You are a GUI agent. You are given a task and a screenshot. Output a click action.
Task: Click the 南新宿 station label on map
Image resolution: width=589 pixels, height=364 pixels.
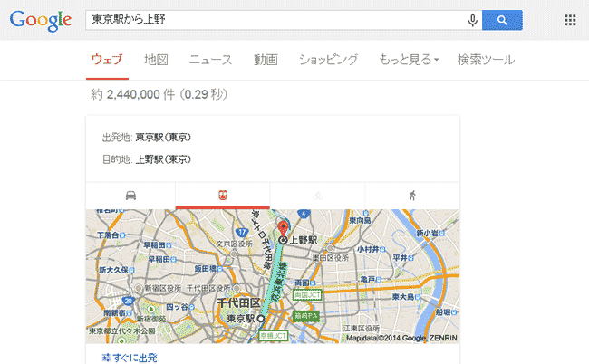coord(114,313)
